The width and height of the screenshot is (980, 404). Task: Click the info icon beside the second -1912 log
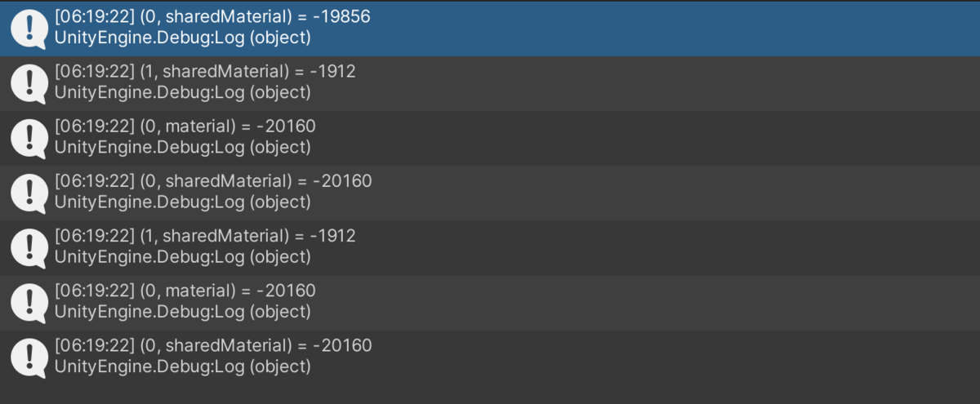tap(29, 247)
